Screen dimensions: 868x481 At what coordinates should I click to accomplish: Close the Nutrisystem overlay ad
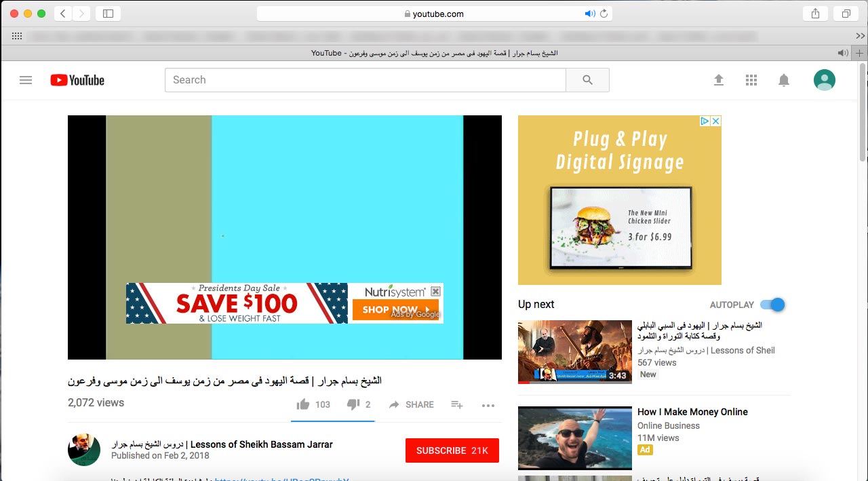[436, 291]
